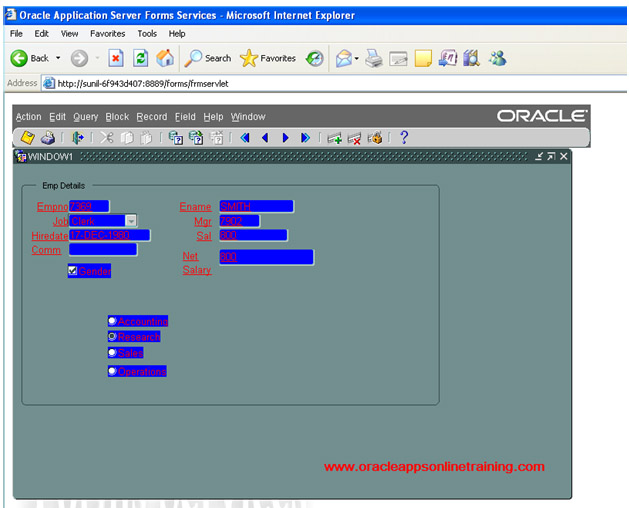This screenshot has width=629, height=508.
Task: Open the Record menu
Action: coord(152,117)
